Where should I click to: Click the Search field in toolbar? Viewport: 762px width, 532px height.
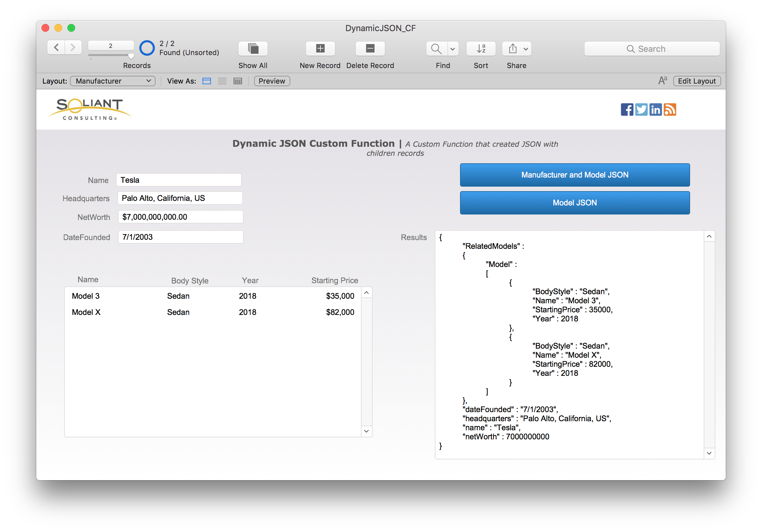point(652,49)
